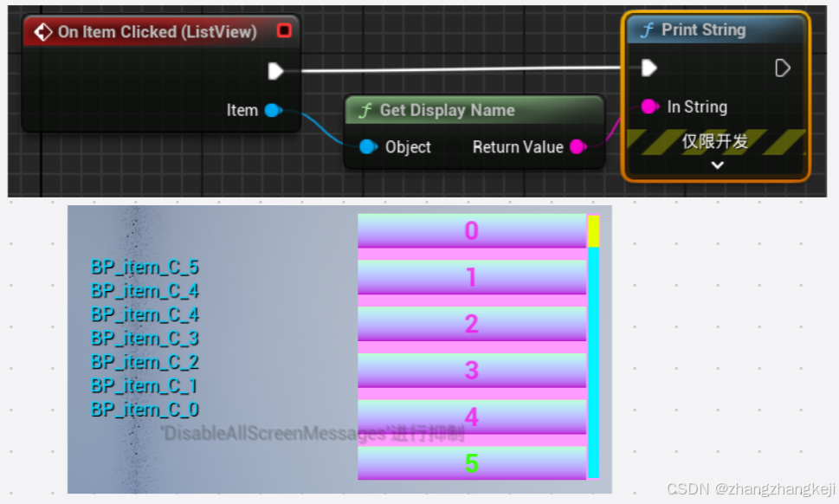This screenshot has height=504, width=839.
Task: Select the Get Display Name node title
Action: click(448, 110)
